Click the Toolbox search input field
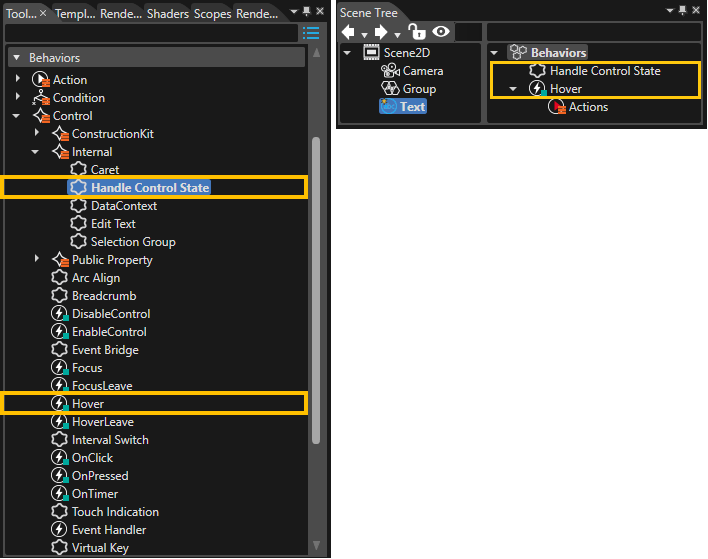Image resolution: width=708 pixels, height=559 pixels. tap(151, 33)
